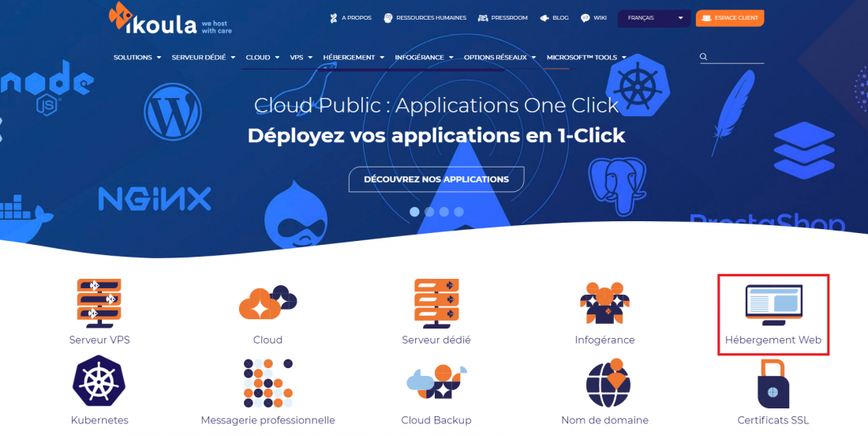Click the A propos icon

coord(334,17)
